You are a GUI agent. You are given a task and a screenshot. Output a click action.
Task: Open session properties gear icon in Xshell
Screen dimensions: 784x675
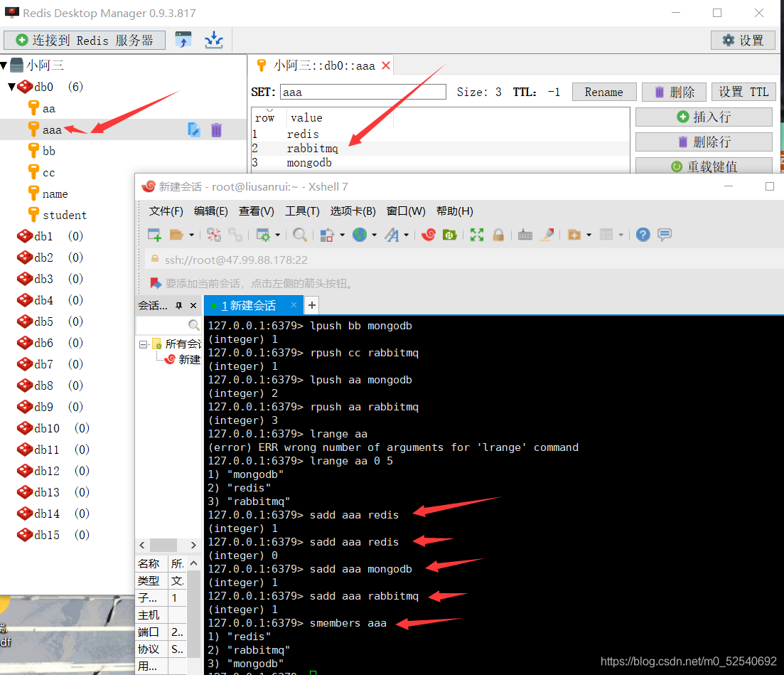[x=263, y=235]
